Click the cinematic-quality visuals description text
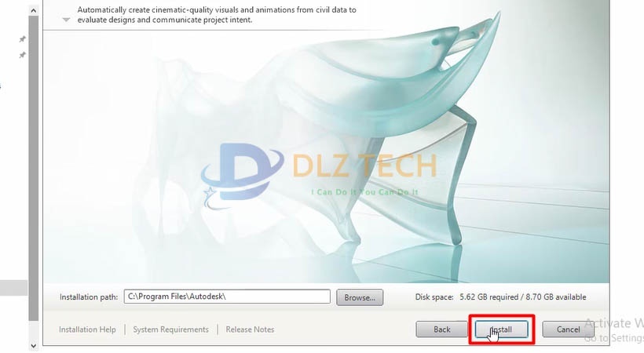The height and width of the screenshot is (353, 644). tap(217, 15)
